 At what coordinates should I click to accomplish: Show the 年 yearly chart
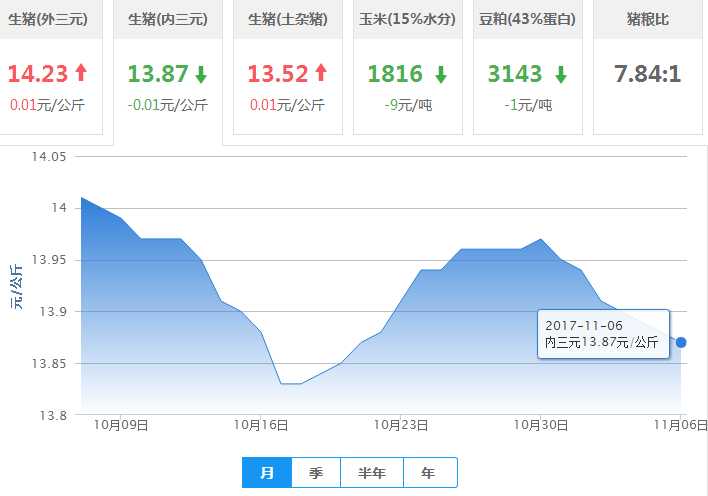430,473
